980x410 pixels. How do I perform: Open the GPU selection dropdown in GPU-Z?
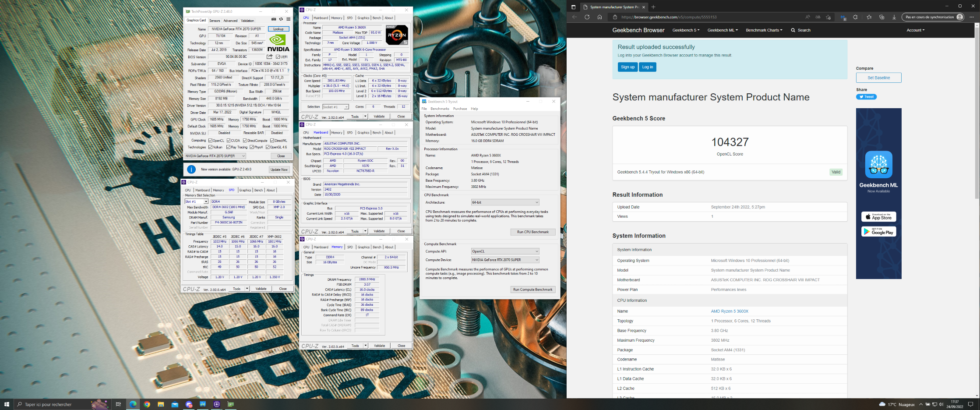[215, 156]
